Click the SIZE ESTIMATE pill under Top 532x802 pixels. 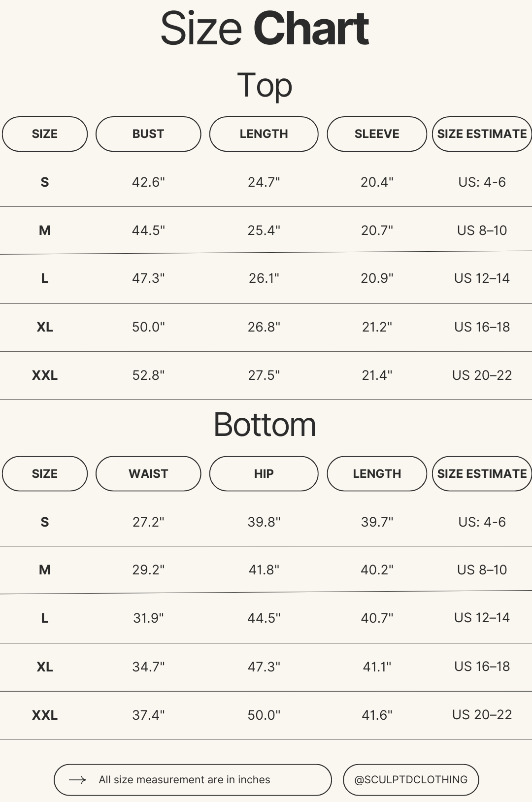[x=482, y=134]
